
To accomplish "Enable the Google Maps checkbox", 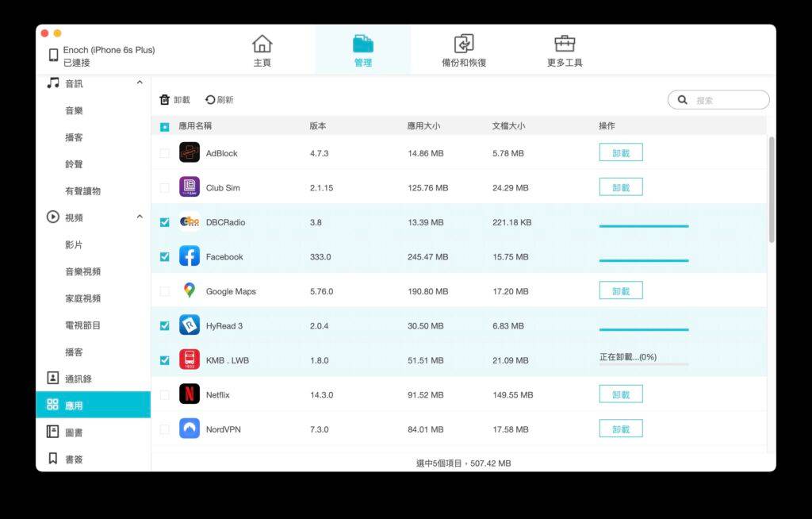I will (164, 290).
